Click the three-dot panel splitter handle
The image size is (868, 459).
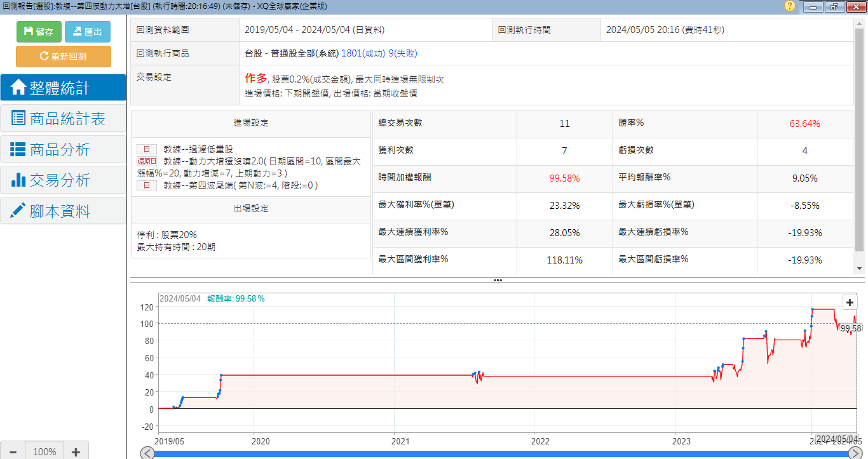point(498,280)
